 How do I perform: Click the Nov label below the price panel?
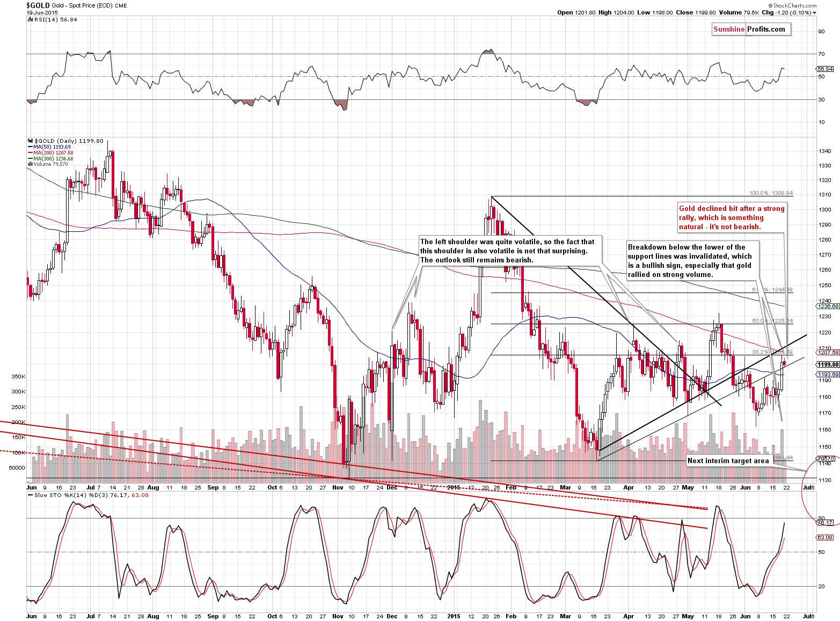(x=338, y=487)
